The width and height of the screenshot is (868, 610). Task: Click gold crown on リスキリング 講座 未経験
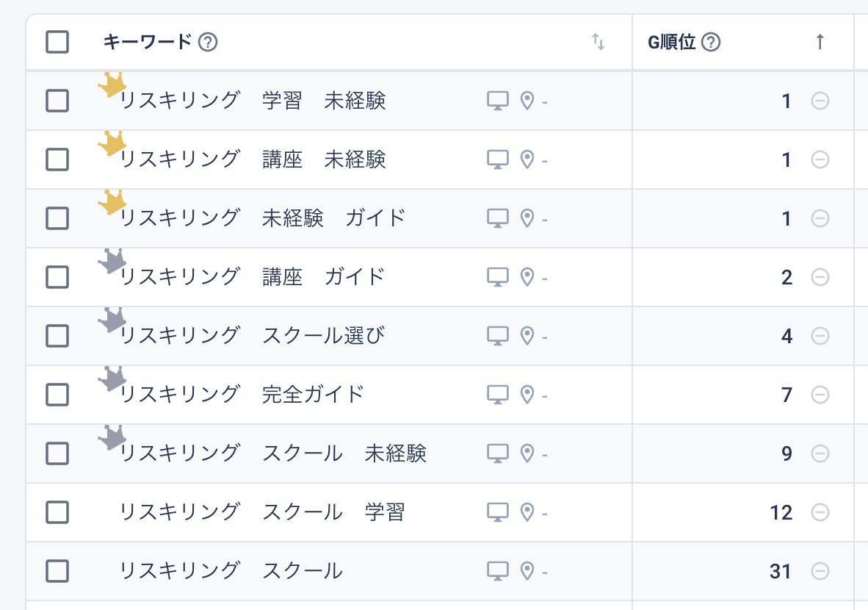112,143
